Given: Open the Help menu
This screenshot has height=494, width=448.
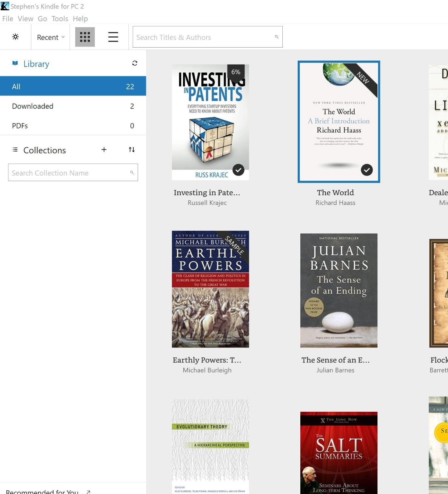Looking at the screenshot, I should (80, 19).
